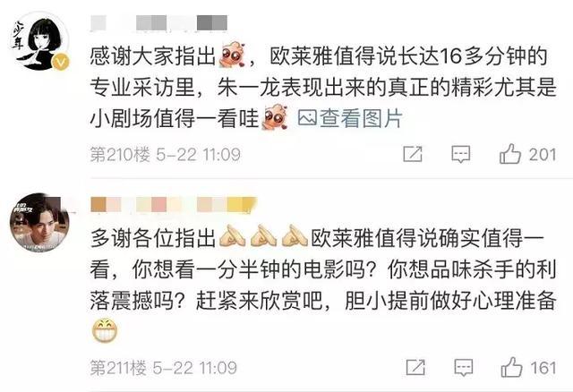Repost the floor 210 comment
The image size is (573, 392).
(x=413, y=154)
